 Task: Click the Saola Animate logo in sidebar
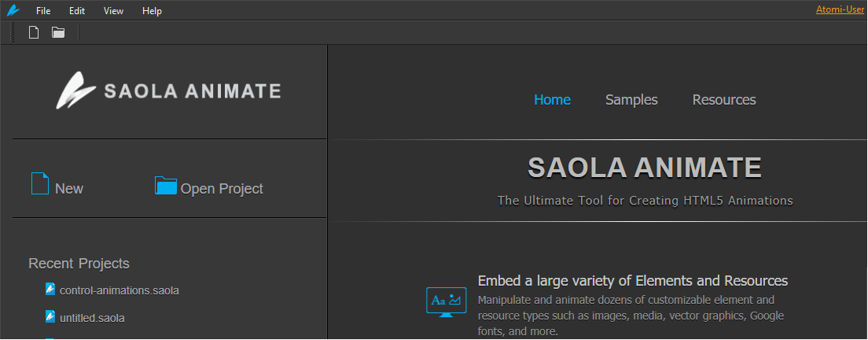(x=168, y=91)
